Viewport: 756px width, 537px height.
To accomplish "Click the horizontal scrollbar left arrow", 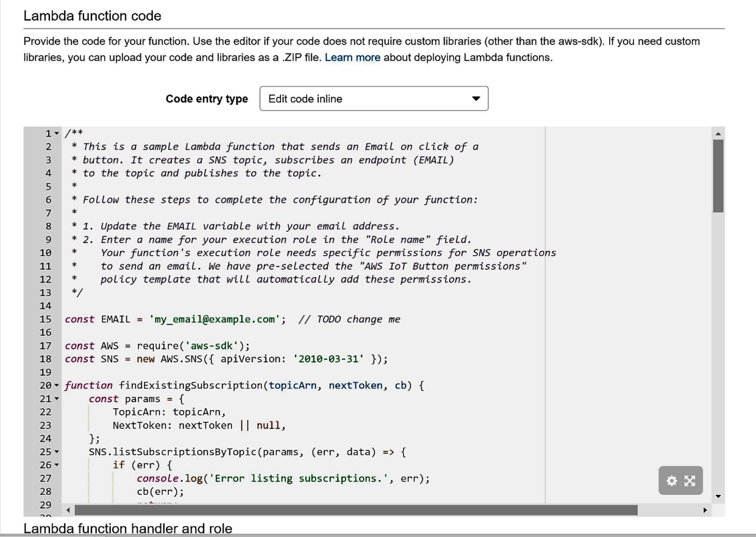I will (x=68, y=510).
